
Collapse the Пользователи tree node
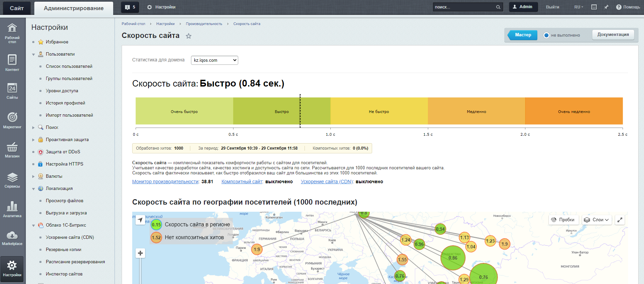click(x=33, y=54)
